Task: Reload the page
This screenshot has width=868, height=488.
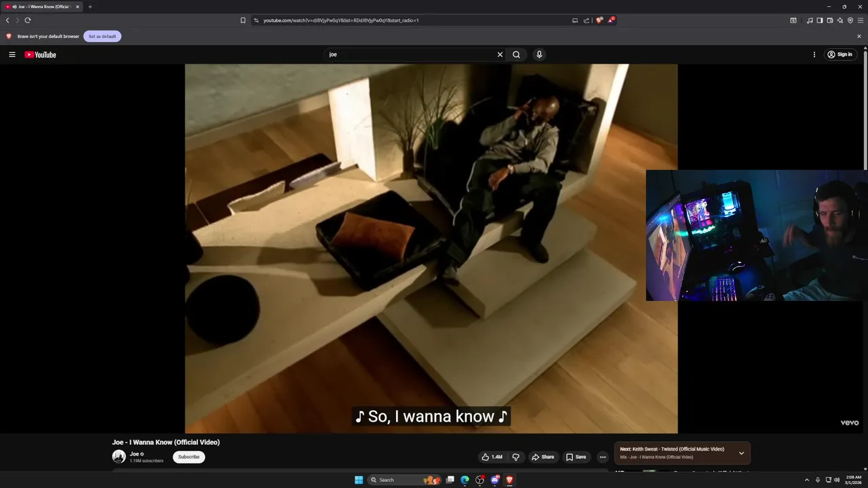Action: coord(28,20)
